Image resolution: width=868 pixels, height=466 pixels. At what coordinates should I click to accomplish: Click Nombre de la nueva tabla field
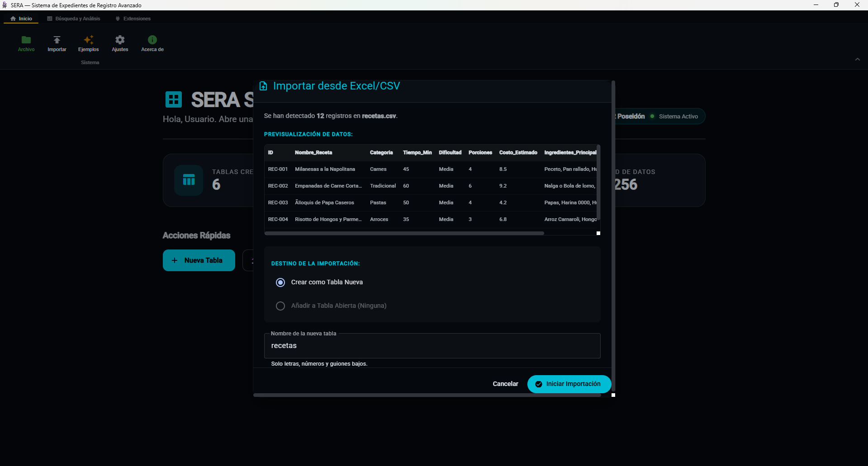pos(432,346)
